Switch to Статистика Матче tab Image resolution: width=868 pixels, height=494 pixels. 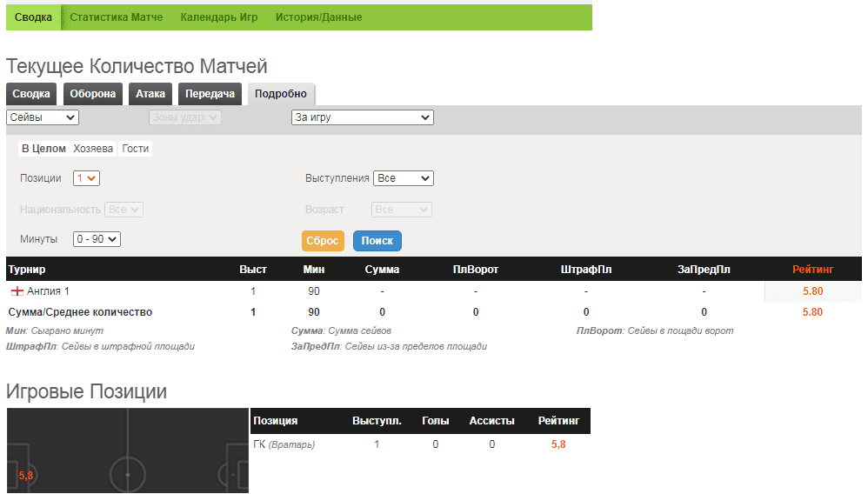tap(117, 17)
